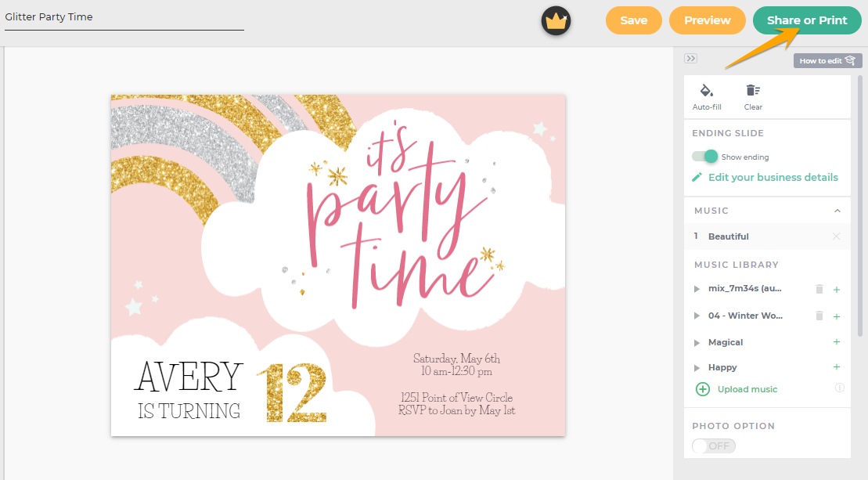The width and height of the screenshot is (868, 480).
Task: Delete the mix_7m34s track with the trash icon
Action: pyautogui.click(x=819, y=289)
